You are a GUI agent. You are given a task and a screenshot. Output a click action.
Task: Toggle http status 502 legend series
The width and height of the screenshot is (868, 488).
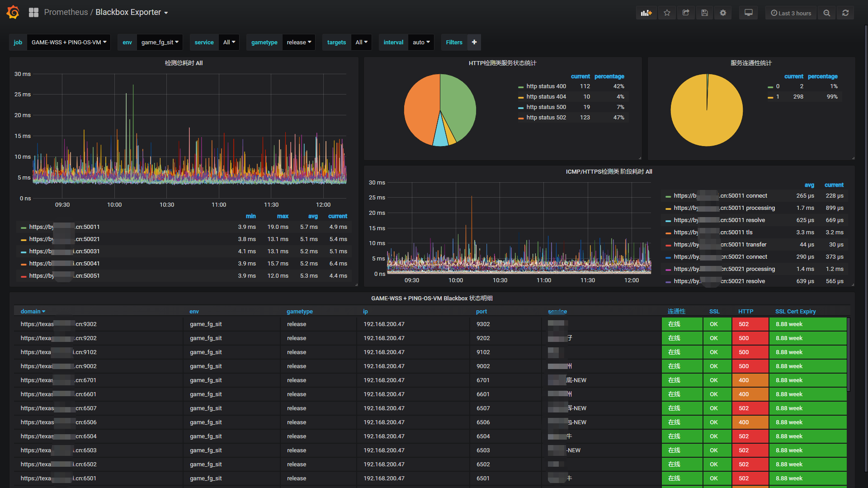coord(546,118)
